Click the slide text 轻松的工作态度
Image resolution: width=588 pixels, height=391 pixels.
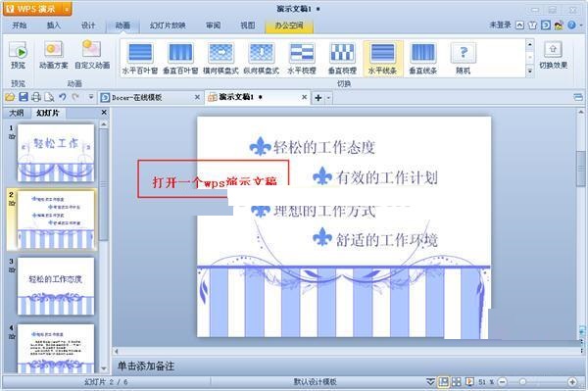(324, 147)
